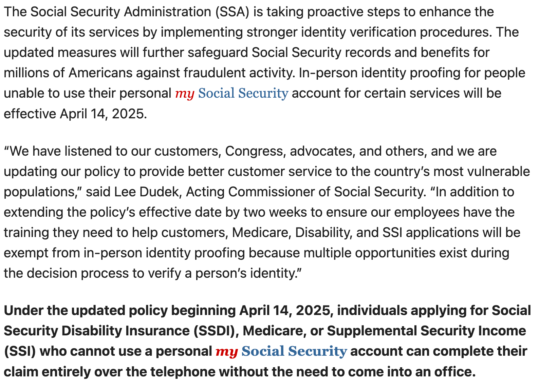Viewport: 539px width, 392px height.
Task: Click the name "Lee Dudek"
Action: point(146,192)
